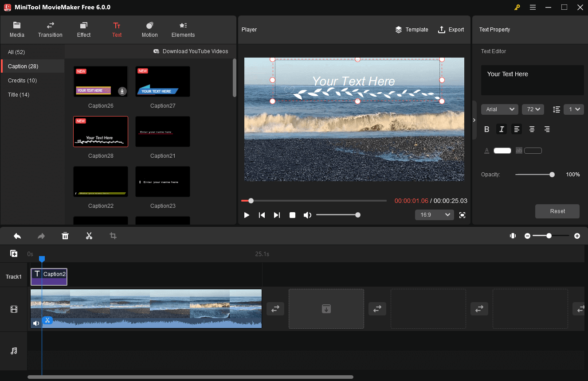Open the line spacing dropdown
588x381 pixels.
(573, 109)
